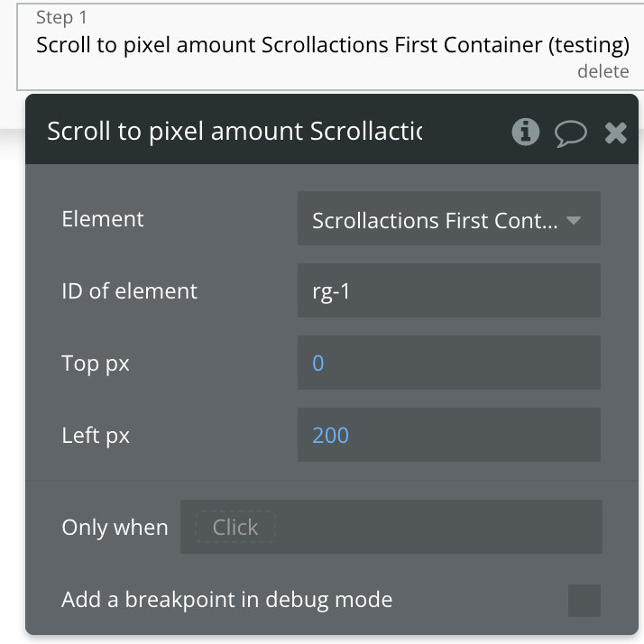Viewport: 644px width, 644px height.
Task: Close the Scroll to pixel amount panel
Action: pyautogui.click(x=615, y=133)
